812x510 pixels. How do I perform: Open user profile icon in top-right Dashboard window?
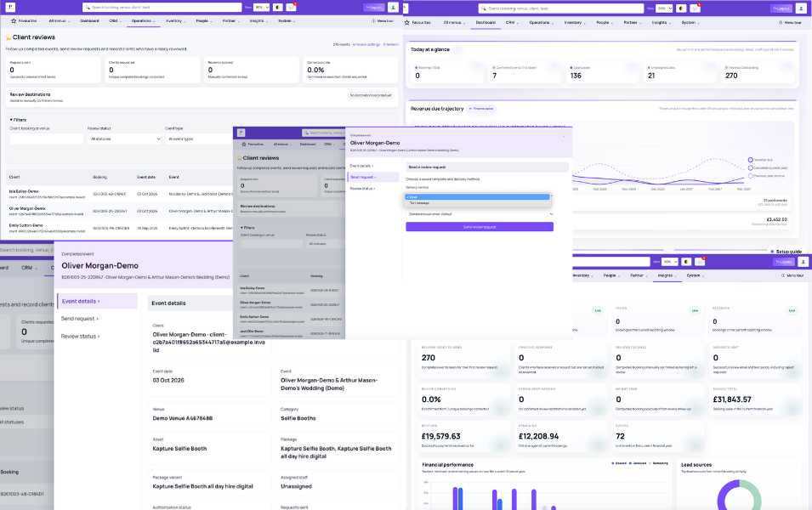[801, 8]
